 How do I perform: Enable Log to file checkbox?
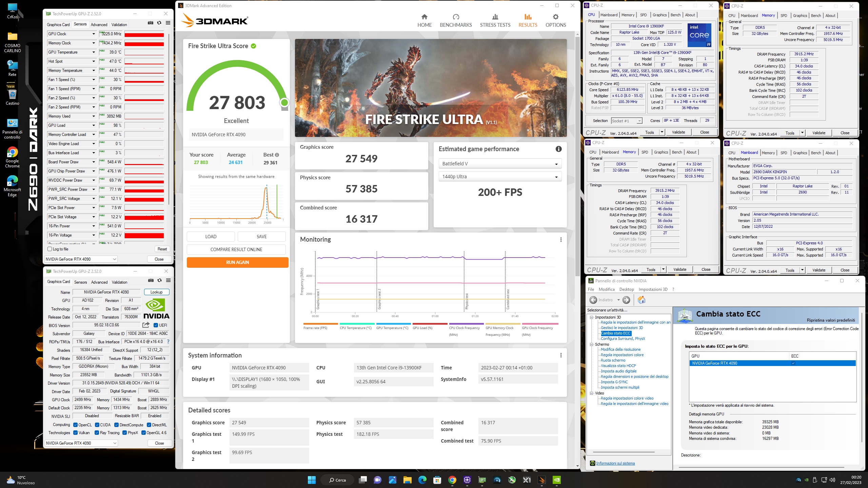pyautogui.click(x=50, y=249)
